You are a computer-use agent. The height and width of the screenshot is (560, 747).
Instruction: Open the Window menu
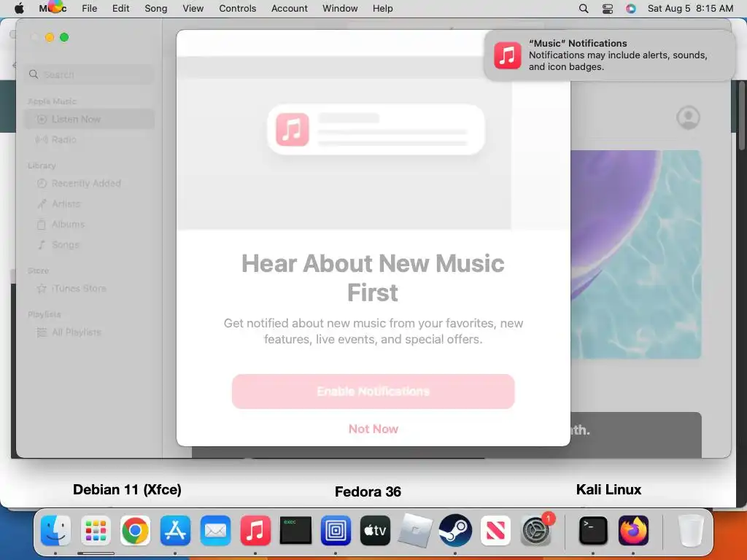click(x=340, y=9)
